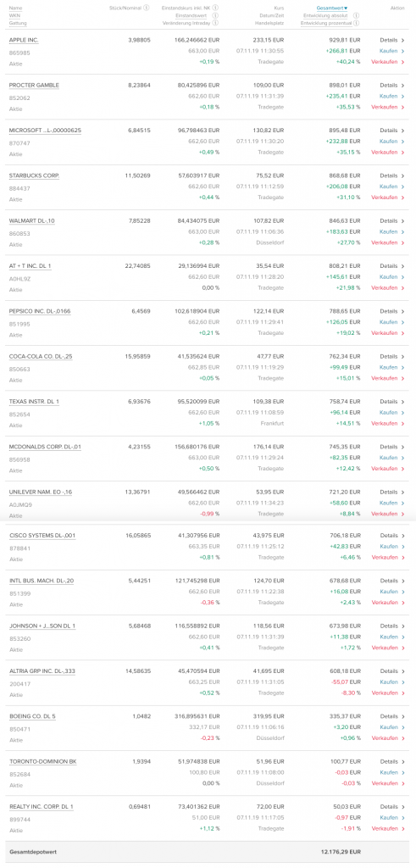The width and height of the screenshot is (416, 868).
Task: Open the CISCO SYSTEMS stock link
Action: point(42,536)
